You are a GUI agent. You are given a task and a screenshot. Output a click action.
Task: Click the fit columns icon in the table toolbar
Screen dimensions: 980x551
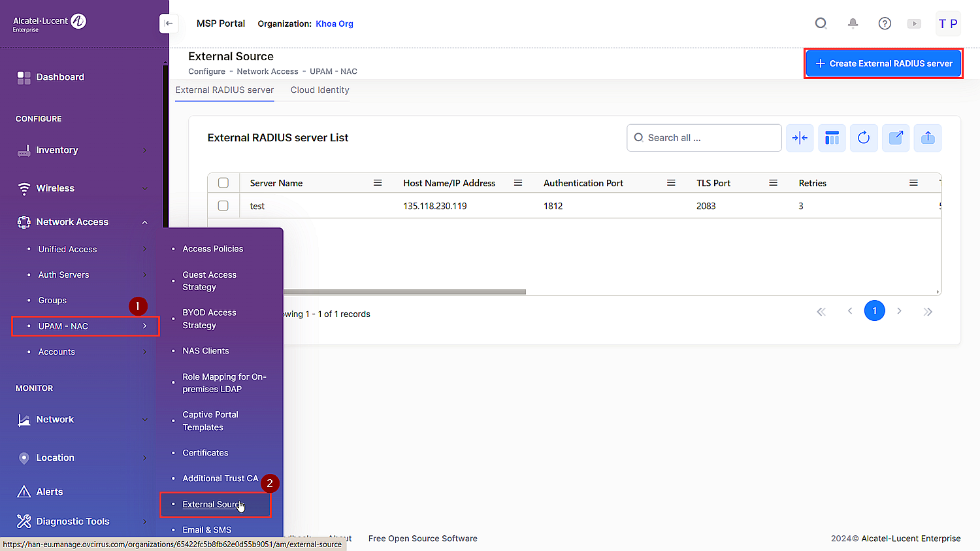point(800,138)
